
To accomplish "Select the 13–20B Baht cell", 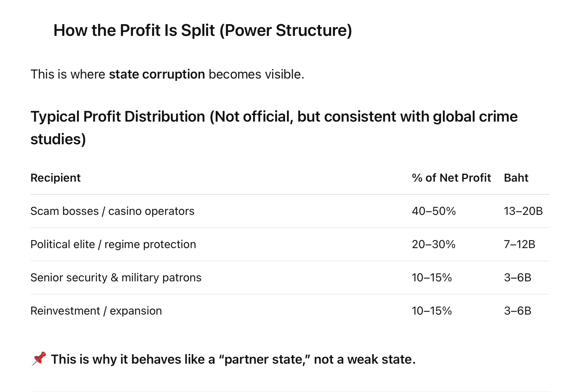I will [x=523, y=211].
